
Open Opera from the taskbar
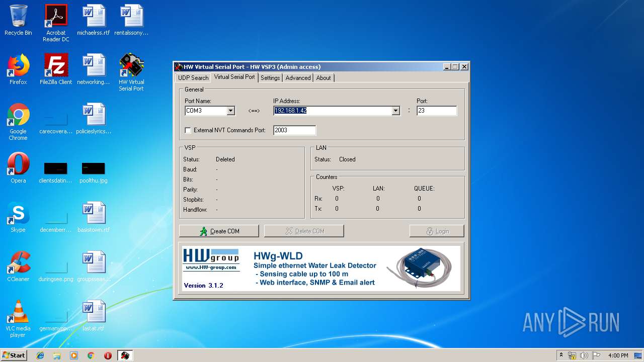[108, 355]
